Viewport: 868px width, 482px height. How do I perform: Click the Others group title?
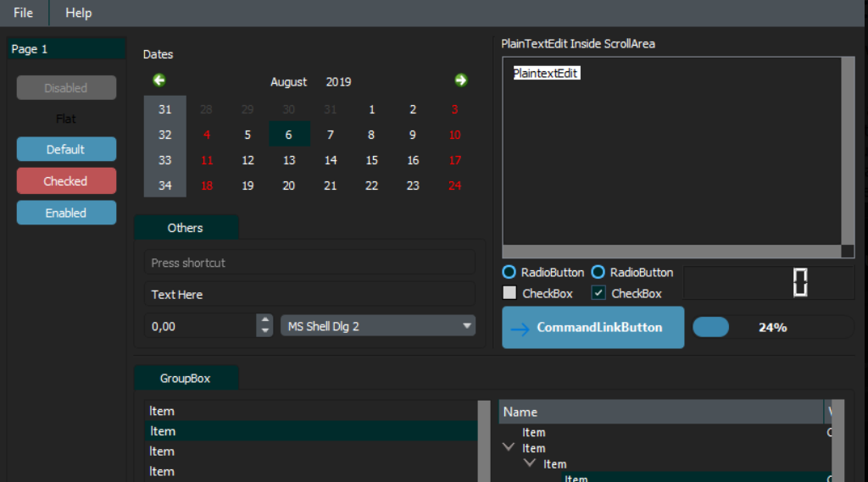tap(186, 227)
